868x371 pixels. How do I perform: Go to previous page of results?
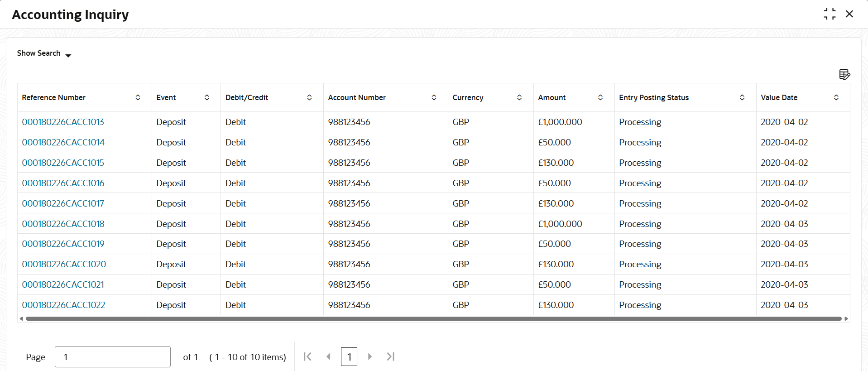(x=328, y=357)
